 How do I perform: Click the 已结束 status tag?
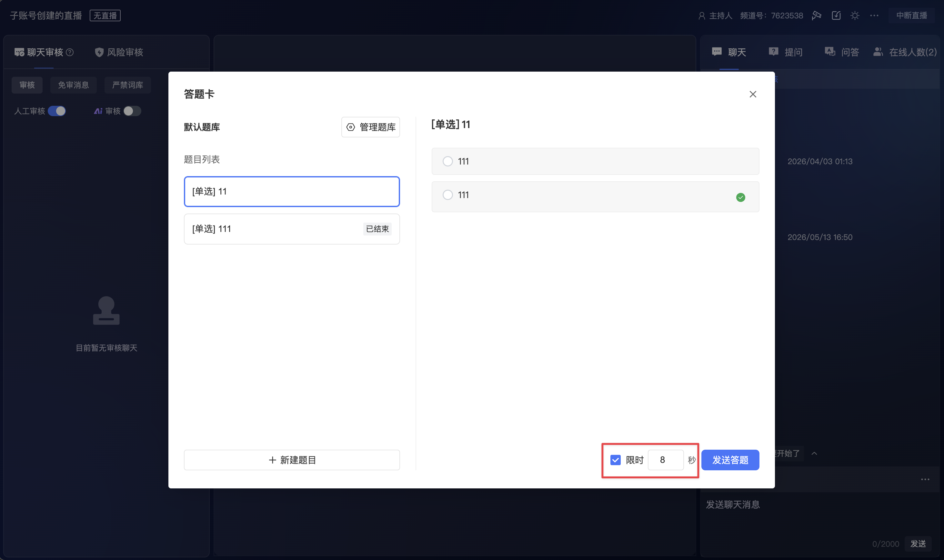pyautogui.click(x=377, y=229)
